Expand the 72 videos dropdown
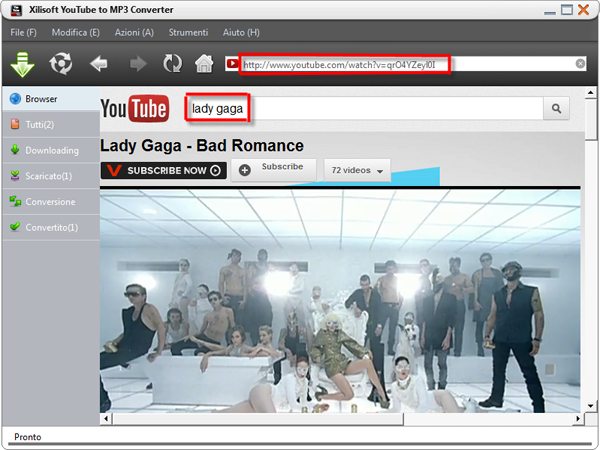The image size is (600, 450). click(357, 170)
